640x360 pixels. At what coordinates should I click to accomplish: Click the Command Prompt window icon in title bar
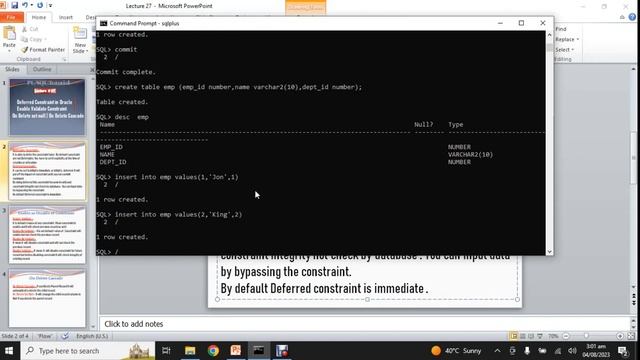click(103, 23)
